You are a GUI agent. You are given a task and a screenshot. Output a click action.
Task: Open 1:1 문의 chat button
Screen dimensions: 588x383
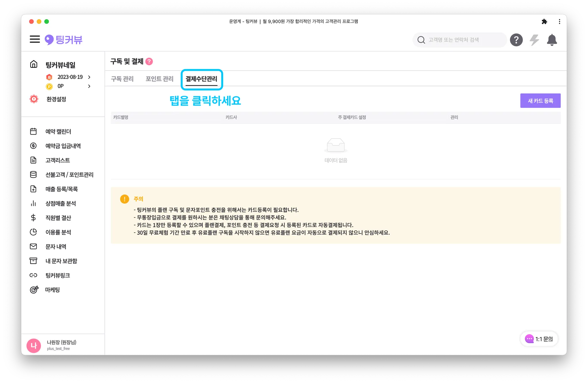point(539,339)
